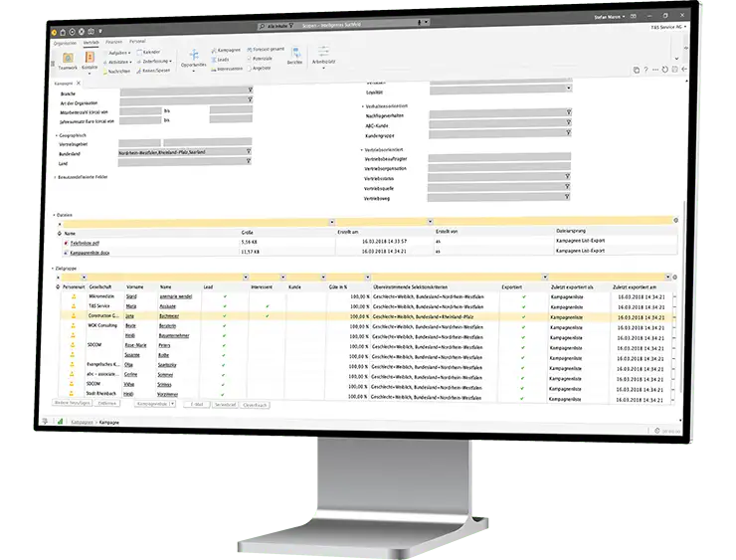Toggle Exportiert check in Mikromedizin row
Screen dimensions: 736x560
524,297
